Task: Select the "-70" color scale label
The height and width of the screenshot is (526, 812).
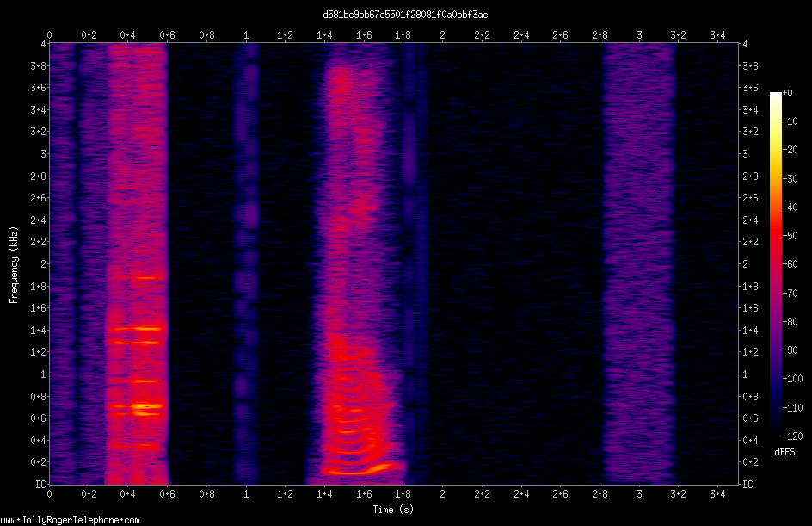Action: [790, 294]
